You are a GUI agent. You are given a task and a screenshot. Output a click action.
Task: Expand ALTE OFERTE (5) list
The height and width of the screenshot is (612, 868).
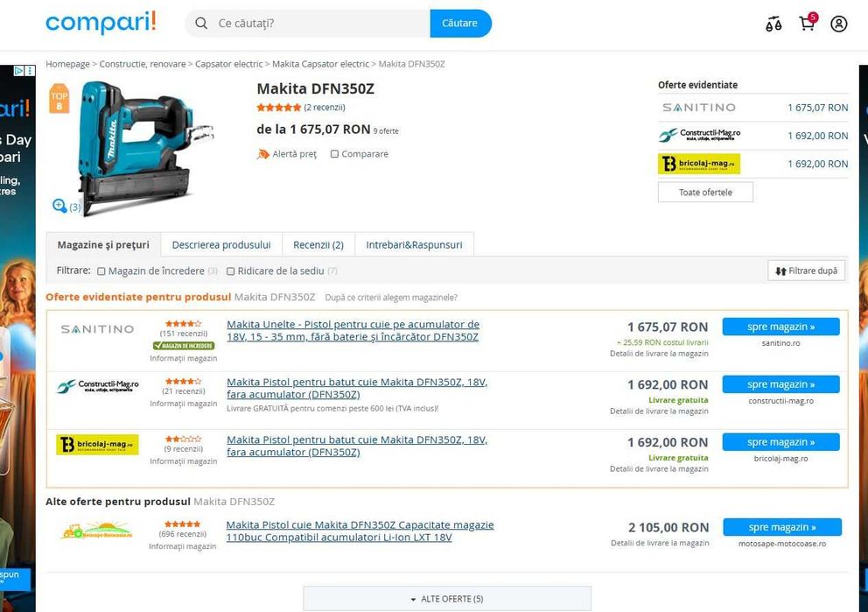click(x=447, y=599)
